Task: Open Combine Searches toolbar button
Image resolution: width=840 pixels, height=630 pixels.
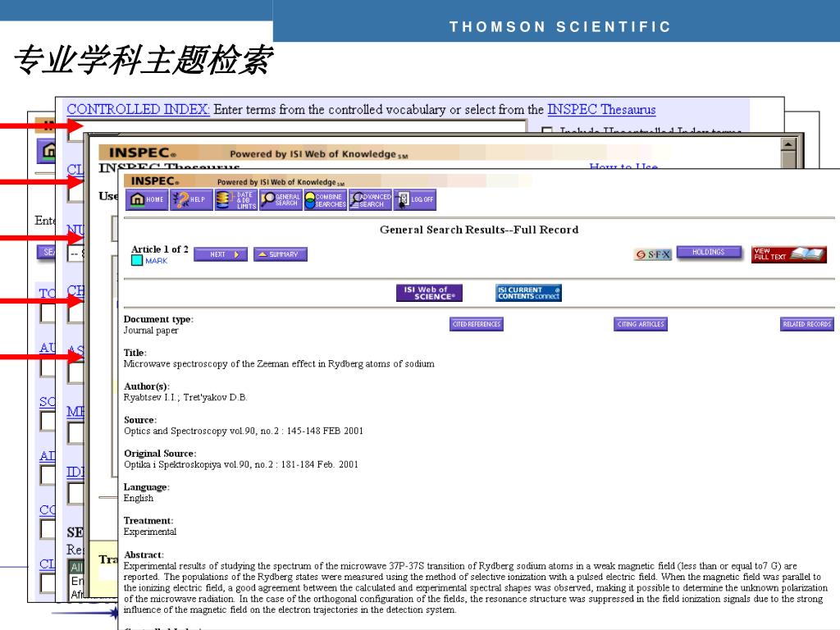Action: 325,200
